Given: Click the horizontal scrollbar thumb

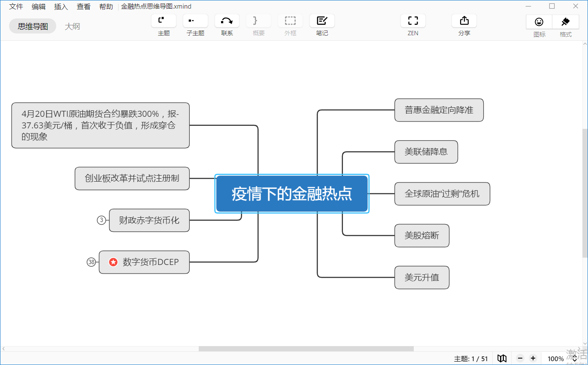Looking at the screenshot, I should 306,349.
